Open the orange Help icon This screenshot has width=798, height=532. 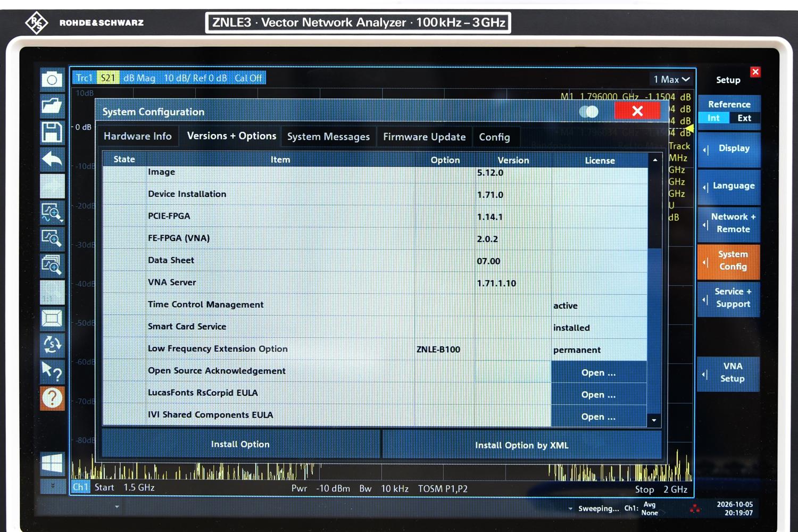click(x=52, y=398)
